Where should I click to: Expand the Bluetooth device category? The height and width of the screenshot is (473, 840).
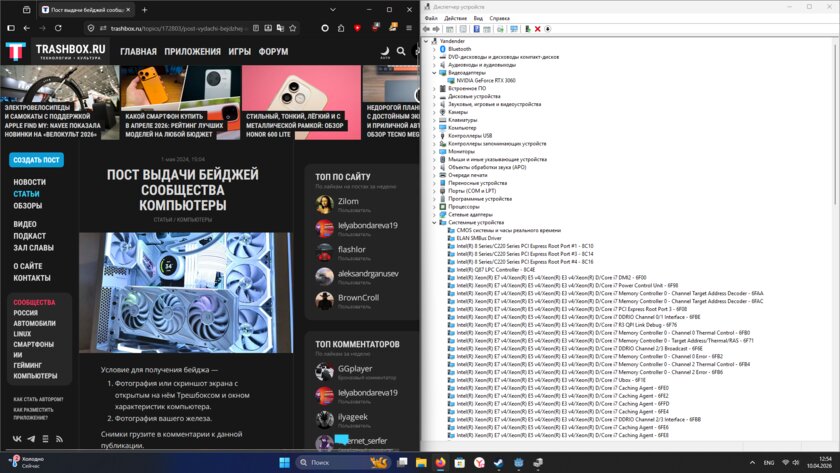[x=434, y=48]
